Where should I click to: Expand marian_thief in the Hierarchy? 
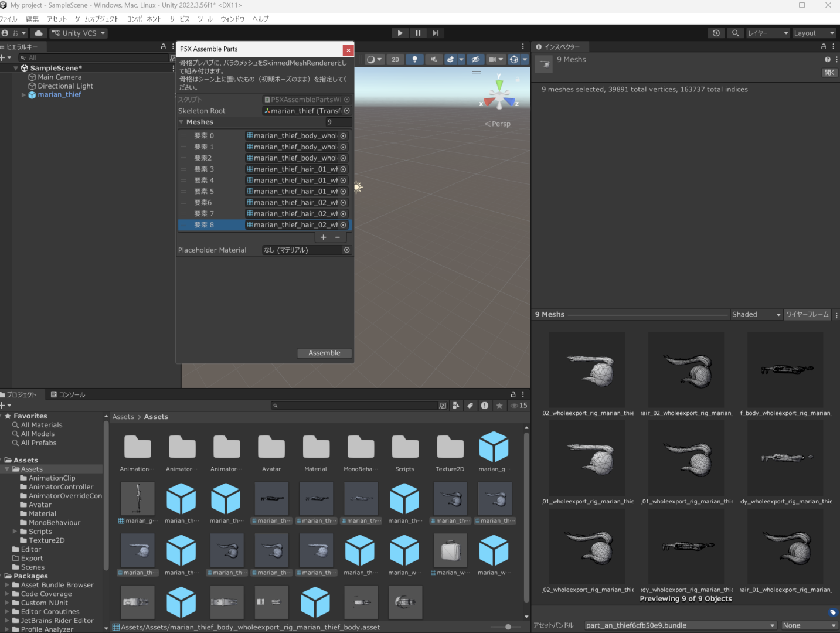pos(24,95)
